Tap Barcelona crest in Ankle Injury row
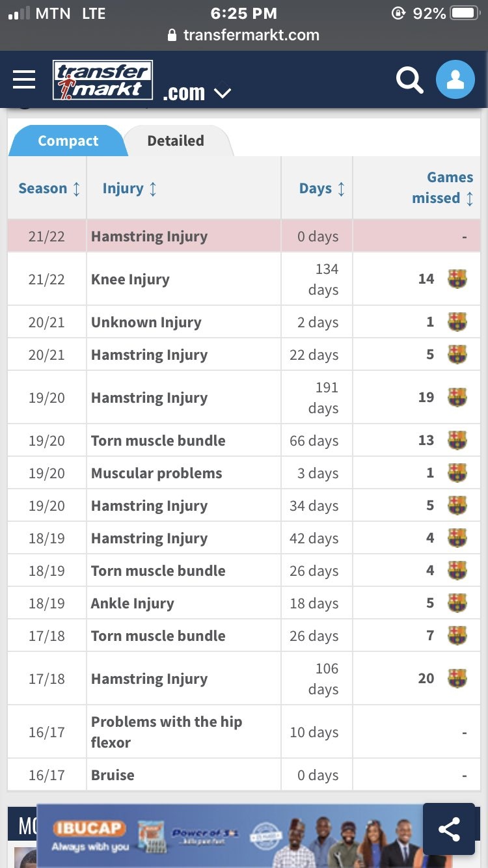488x868 pixels. [457, 603]
